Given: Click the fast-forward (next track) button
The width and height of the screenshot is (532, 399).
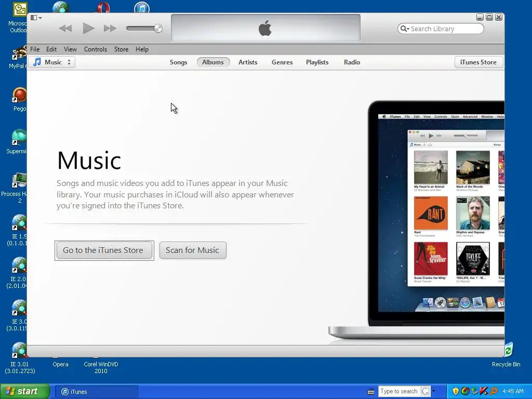Looking at the screenshot, I should coord(110,29).
